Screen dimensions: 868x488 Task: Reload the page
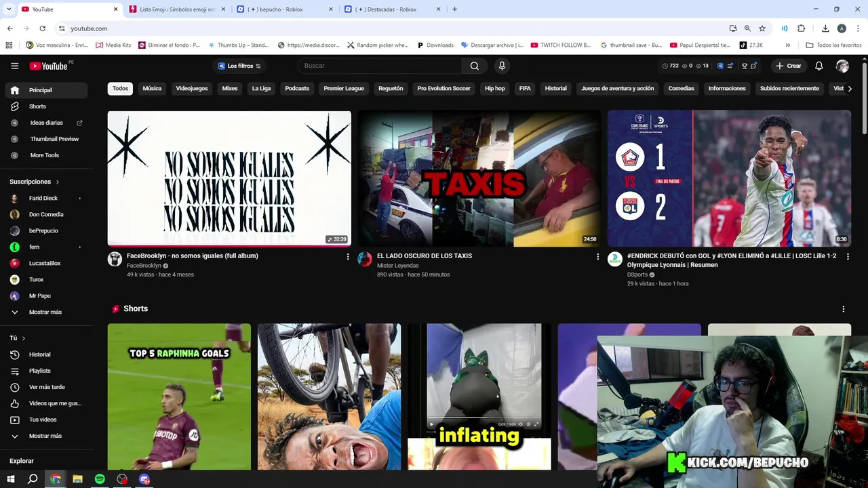coord(42,28)
